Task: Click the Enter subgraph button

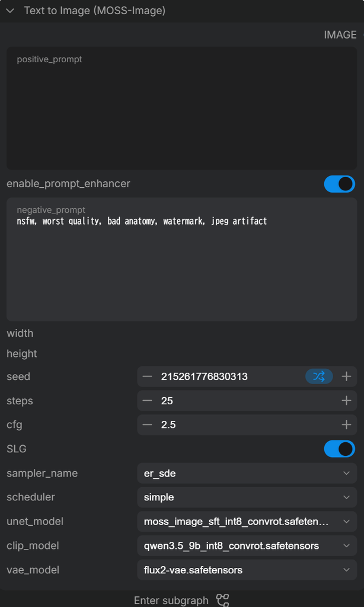Action: pyautogui.click(x=181, y=600)
